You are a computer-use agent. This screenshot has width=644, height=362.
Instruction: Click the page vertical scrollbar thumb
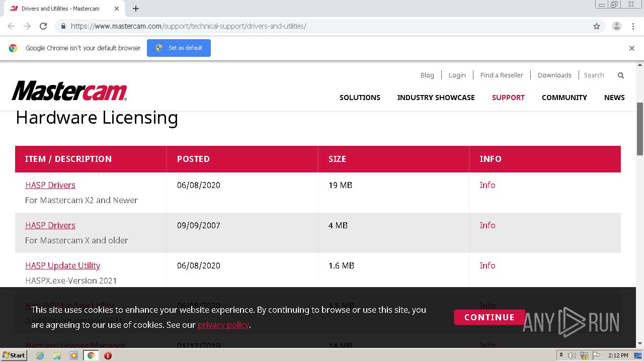click(x=640, y=129)
